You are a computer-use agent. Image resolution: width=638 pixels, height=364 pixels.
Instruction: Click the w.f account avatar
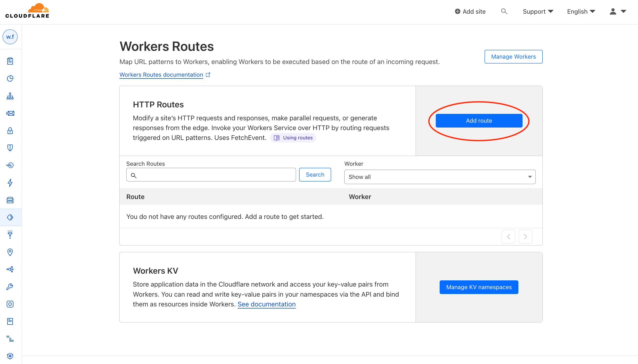10,37
